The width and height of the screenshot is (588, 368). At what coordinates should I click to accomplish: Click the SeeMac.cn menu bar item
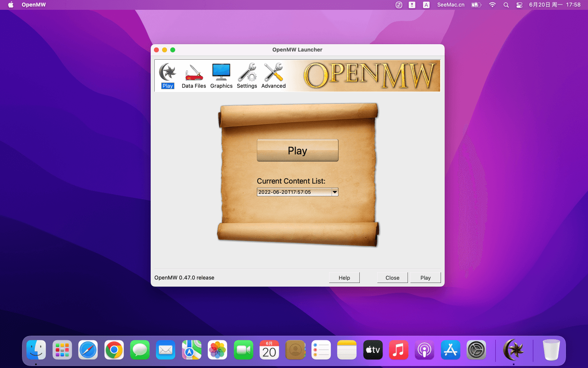pyautogui.click(x=451, y=5)
